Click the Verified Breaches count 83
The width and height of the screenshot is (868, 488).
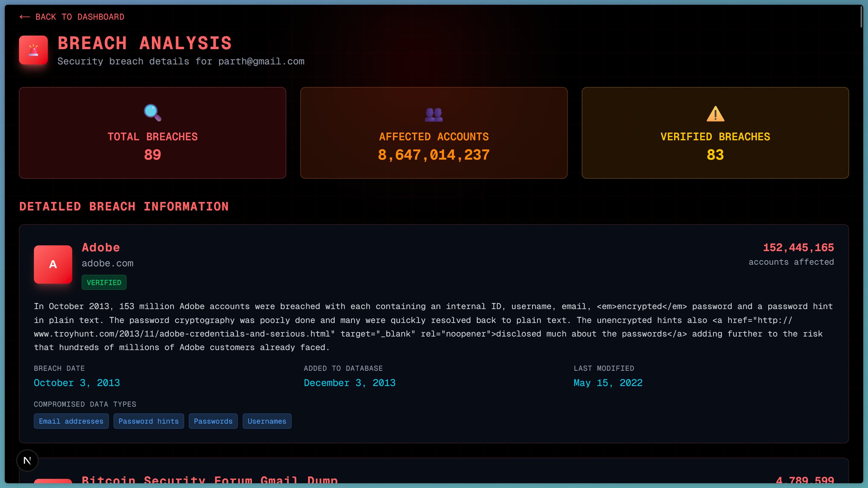(x=715, y=155)
